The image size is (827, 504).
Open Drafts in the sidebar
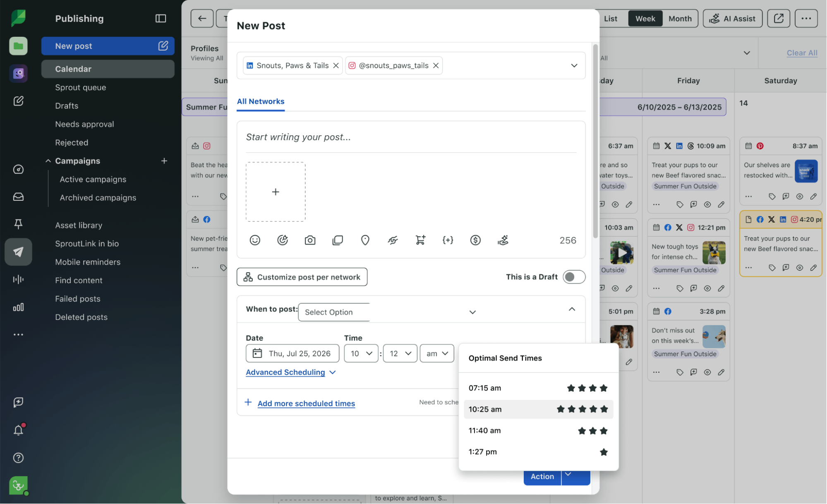67,106
